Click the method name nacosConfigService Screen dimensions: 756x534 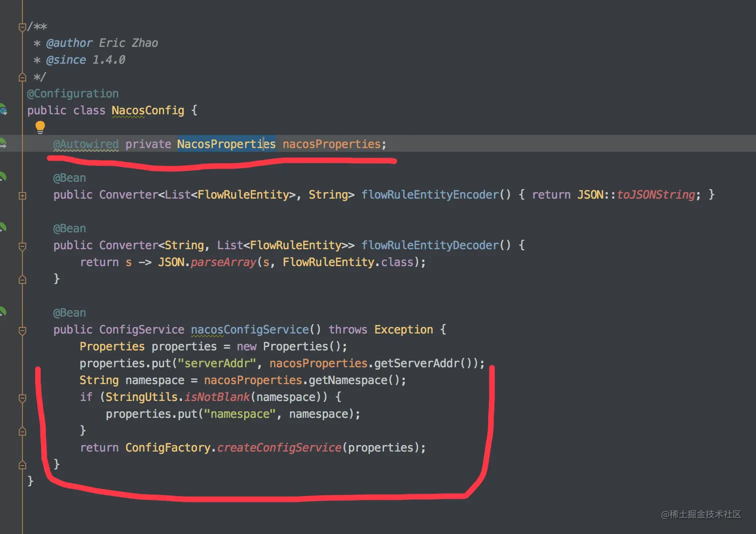tap(250, 330)
